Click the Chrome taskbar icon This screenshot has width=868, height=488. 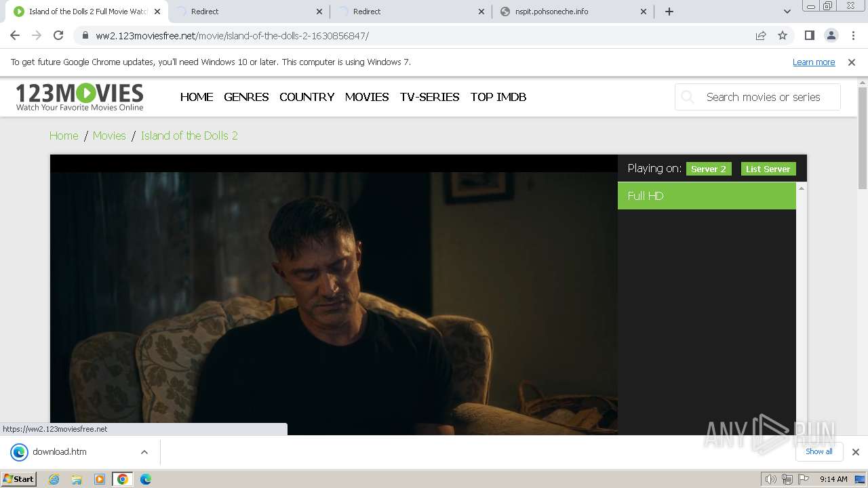[x=122, y=479]
